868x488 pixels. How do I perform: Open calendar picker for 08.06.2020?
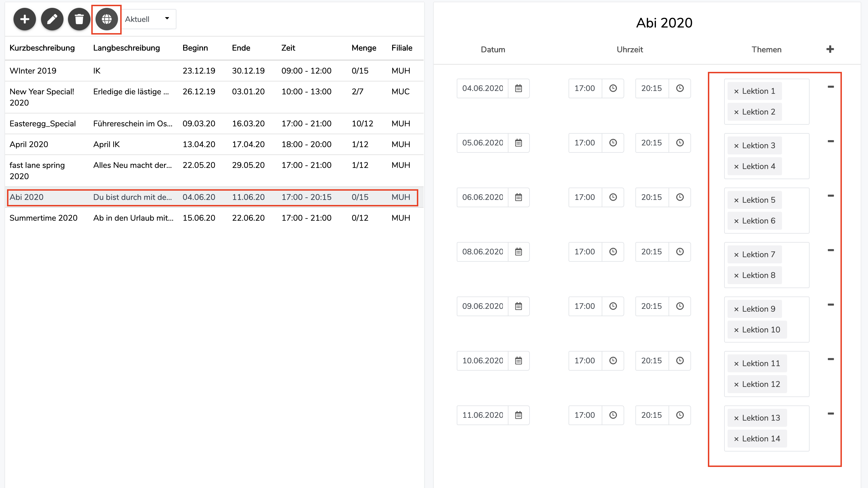coord(519,252)
